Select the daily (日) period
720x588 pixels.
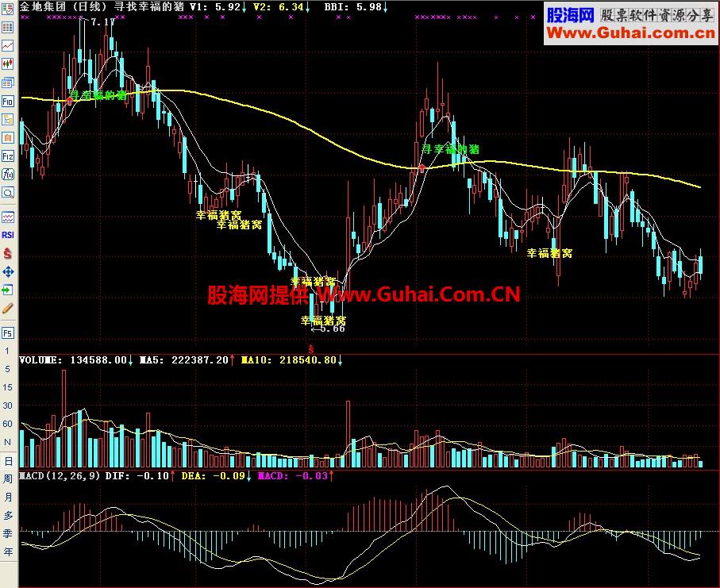(8, 461)
